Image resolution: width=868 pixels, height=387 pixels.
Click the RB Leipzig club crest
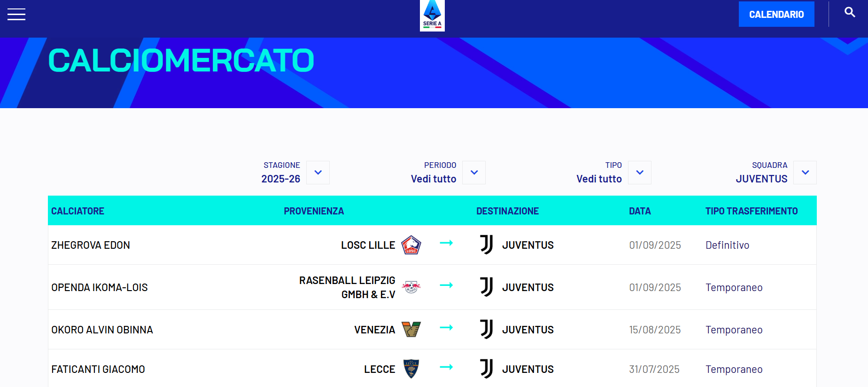(x=411, y=287)
